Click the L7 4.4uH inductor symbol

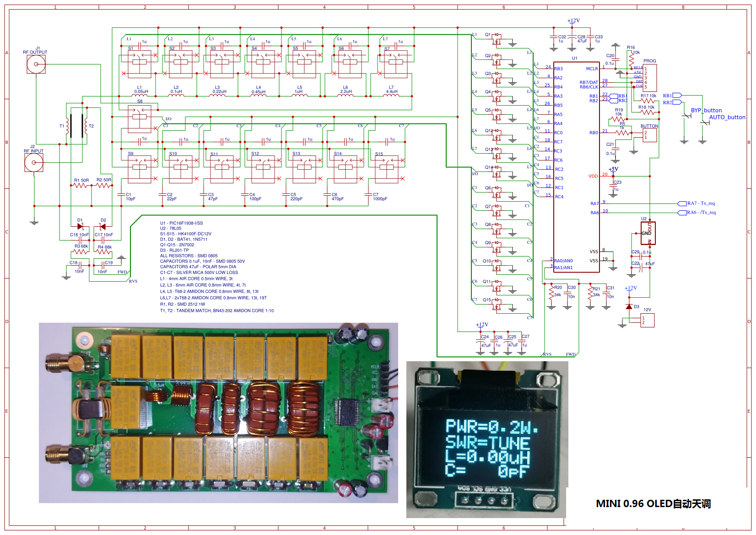[x=391, y=95]
